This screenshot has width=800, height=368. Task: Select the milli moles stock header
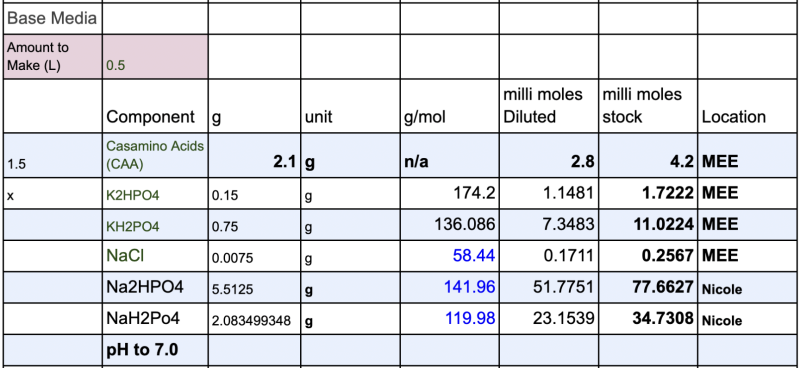click(648, 106)
